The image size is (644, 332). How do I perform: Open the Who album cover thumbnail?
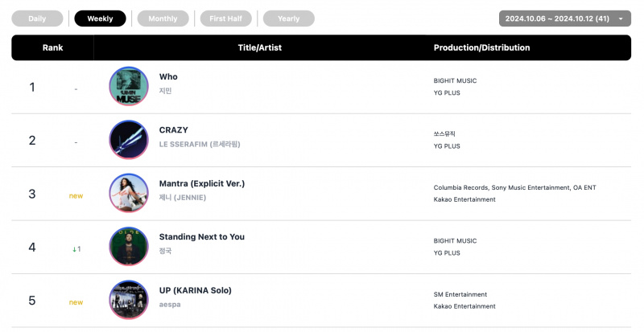click(x=129, y=86)
